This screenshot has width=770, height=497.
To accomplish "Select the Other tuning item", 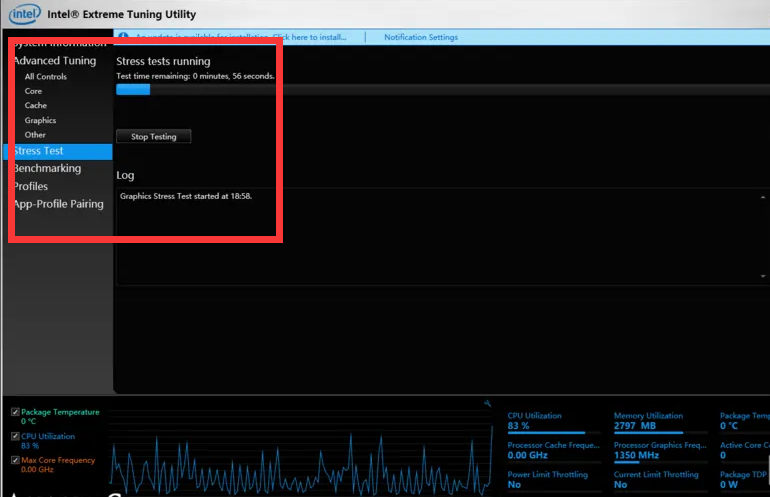I will pos(35,135).
